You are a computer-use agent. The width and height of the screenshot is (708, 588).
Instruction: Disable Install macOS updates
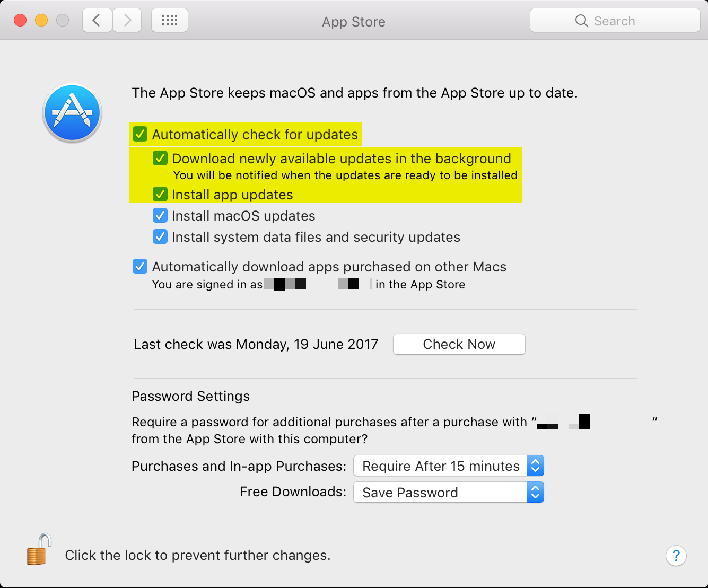(x=160, y=216)
